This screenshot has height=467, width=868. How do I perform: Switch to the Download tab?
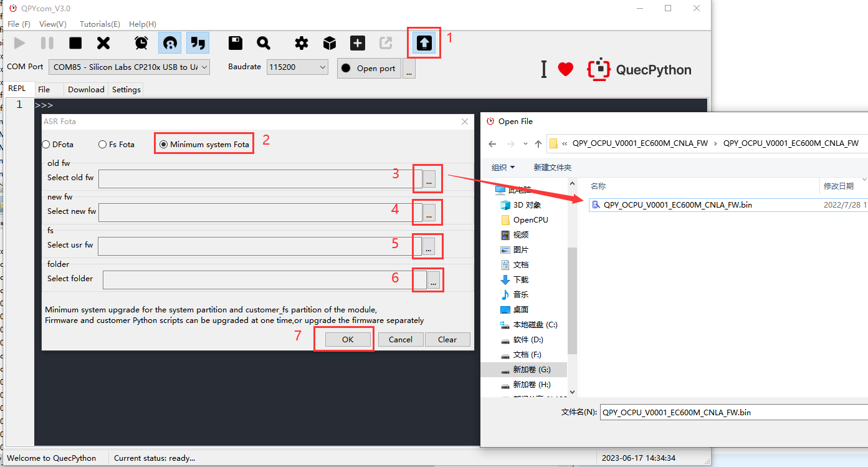86,90
